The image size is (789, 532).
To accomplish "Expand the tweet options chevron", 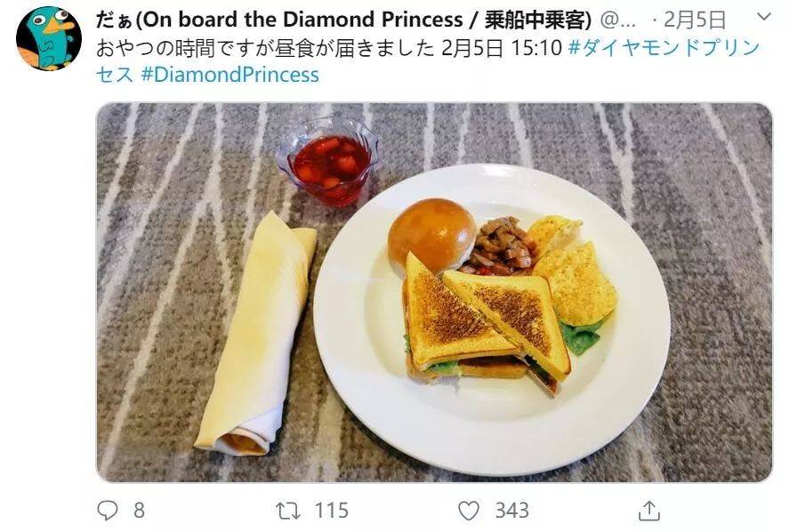I will [763, 17].
